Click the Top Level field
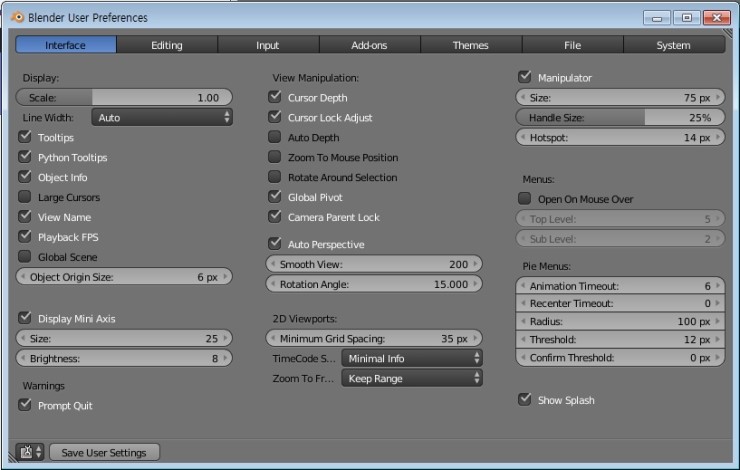 tap(620, 219)
